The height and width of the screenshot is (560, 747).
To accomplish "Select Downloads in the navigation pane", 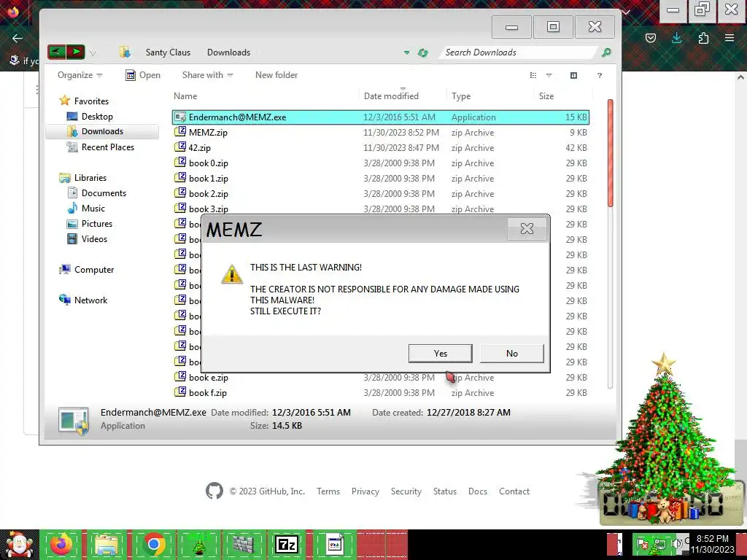I will tap(102, 131).
